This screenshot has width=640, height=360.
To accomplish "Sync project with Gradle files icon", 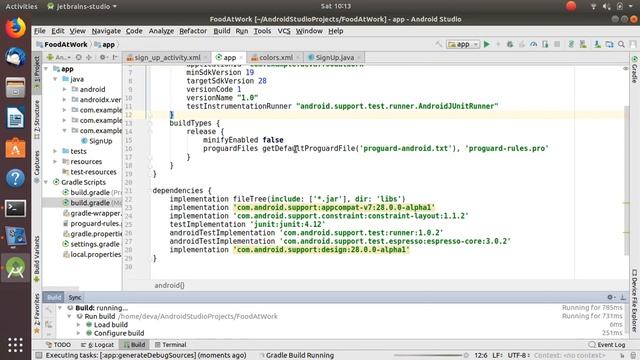I will point(571,44).
